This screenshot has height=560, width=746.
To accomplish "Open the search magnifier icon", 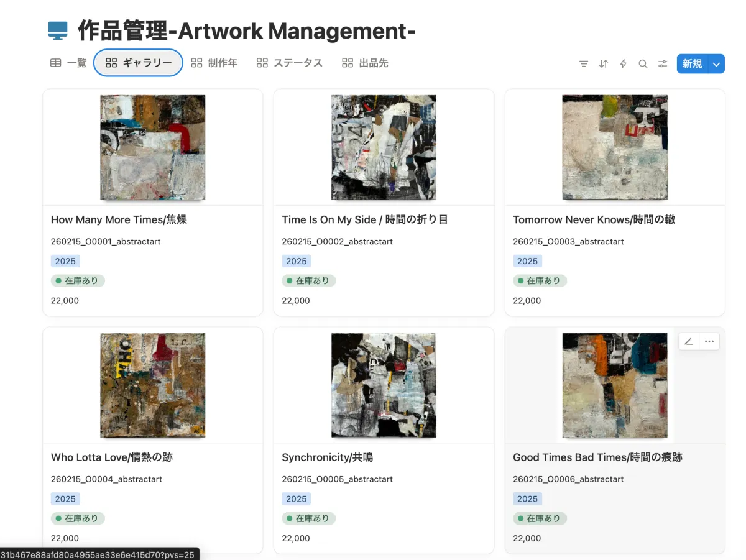I will [643, 63].
